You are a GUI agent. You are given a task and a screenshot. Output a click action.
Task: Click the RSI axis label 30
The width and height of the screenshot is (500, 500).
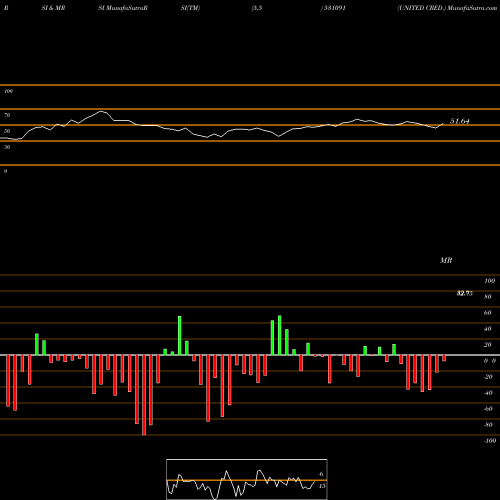(x=7, y=147)
